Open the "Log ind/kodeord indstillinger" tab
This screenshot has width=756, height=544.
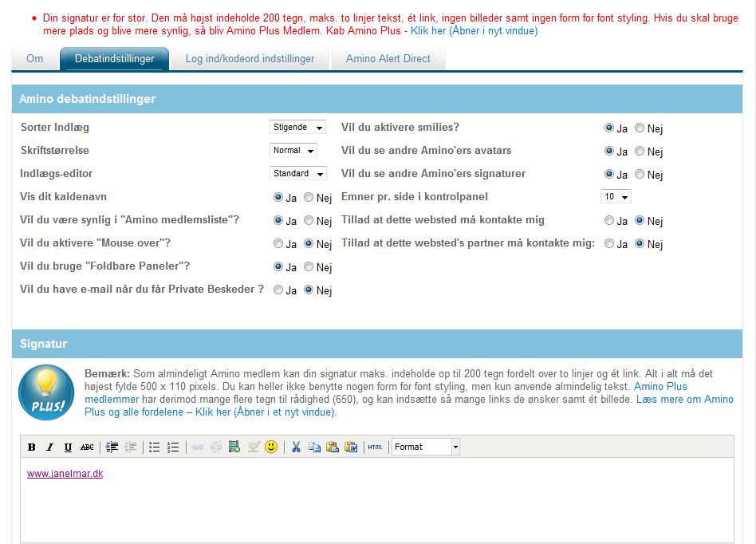[250, 59]
